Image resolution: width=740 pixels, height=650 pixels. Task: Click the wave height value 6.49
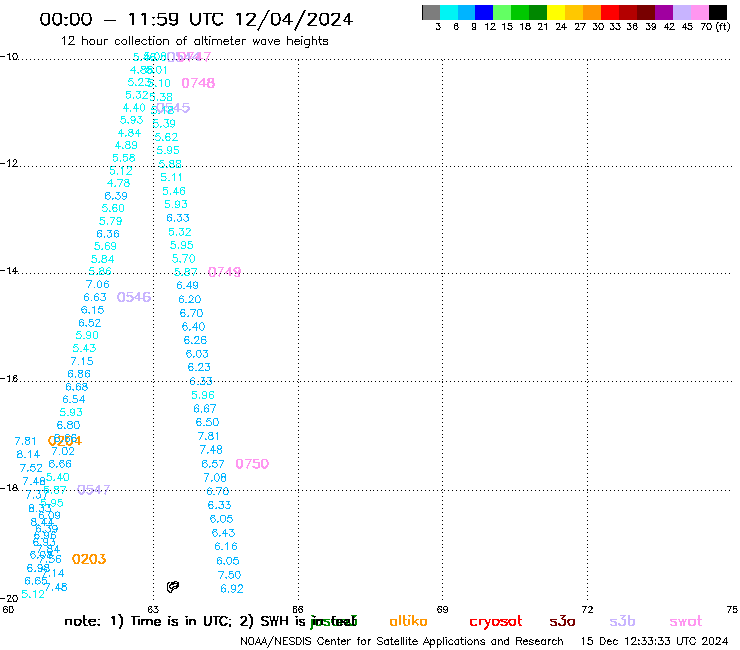187,286
